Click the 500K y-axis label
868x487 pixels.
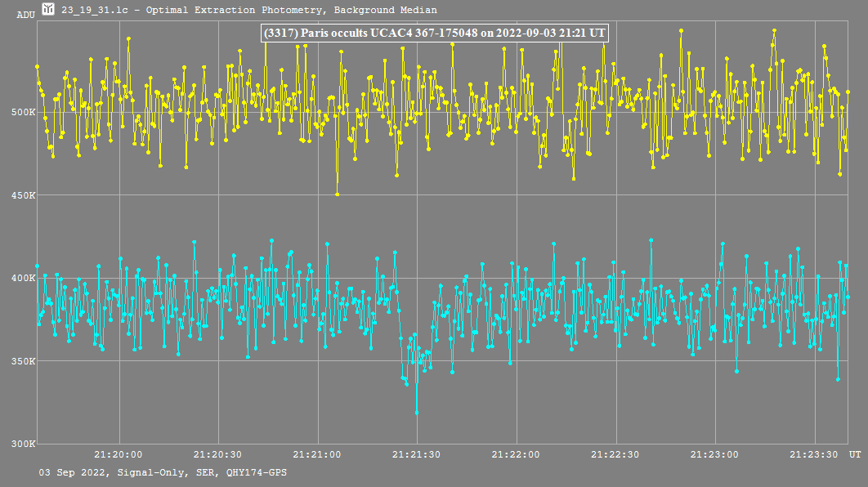pos(22,112)
